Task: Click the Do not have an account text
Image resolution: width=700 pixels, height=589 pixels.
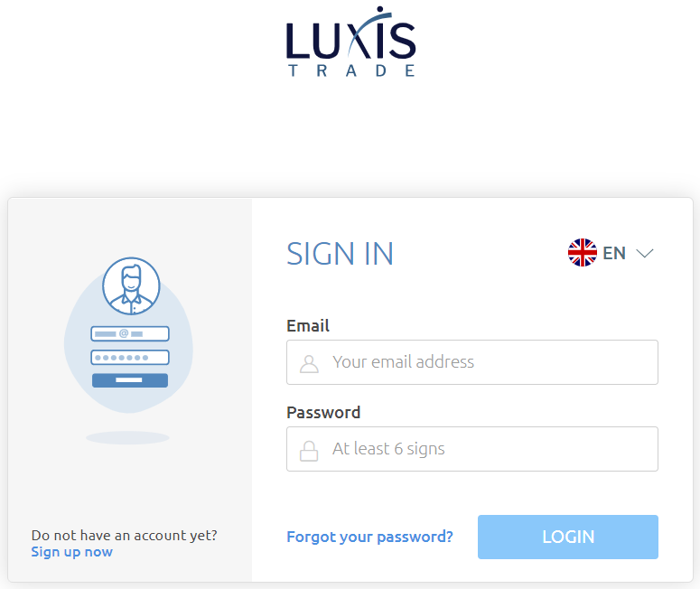Action: [x=124, y=535]
